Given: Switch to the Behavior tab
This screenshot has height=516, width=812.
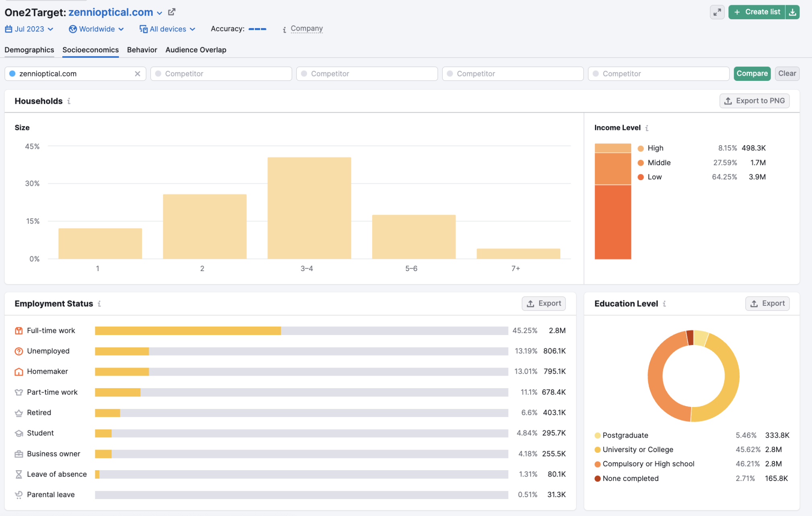Looking at the screenshot, I should point(141,49).
